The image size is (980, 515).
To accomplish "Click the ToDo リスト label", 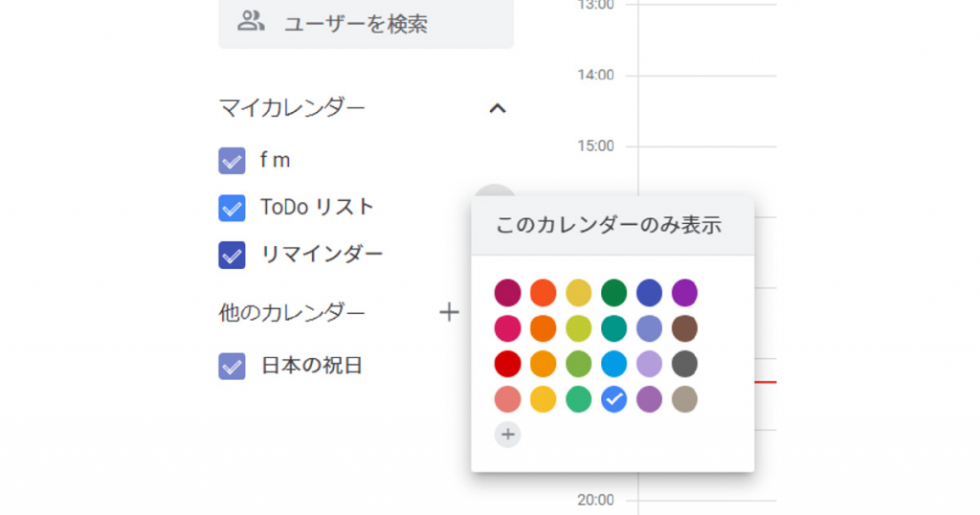I will [317, 207].
